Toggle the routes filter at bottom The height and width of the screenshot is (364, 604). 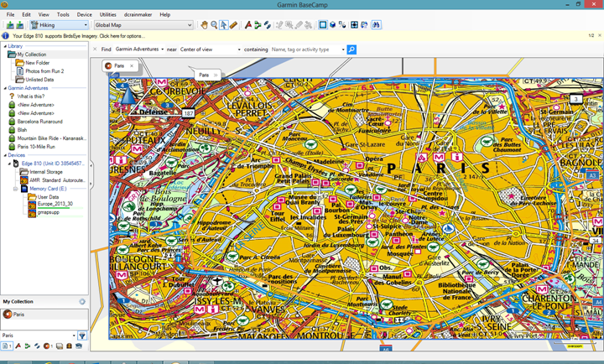point(28,346)
